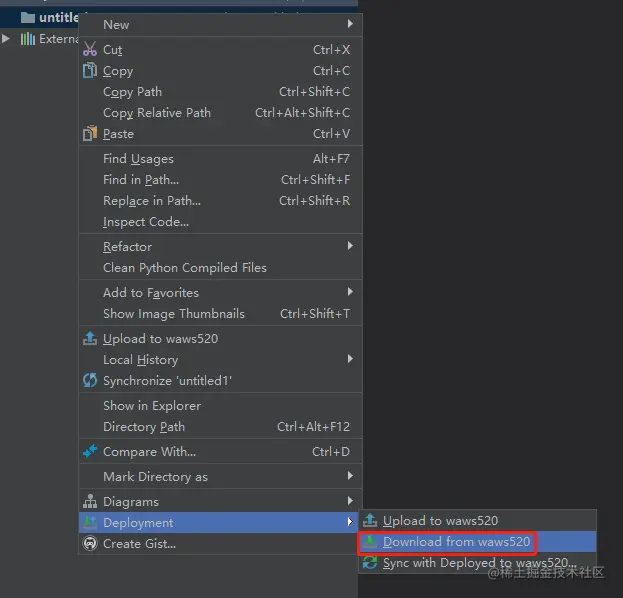This screenshot has width=623, height=598.
Task: Click the Sync with Deployed icon
Action: [370, 563]
